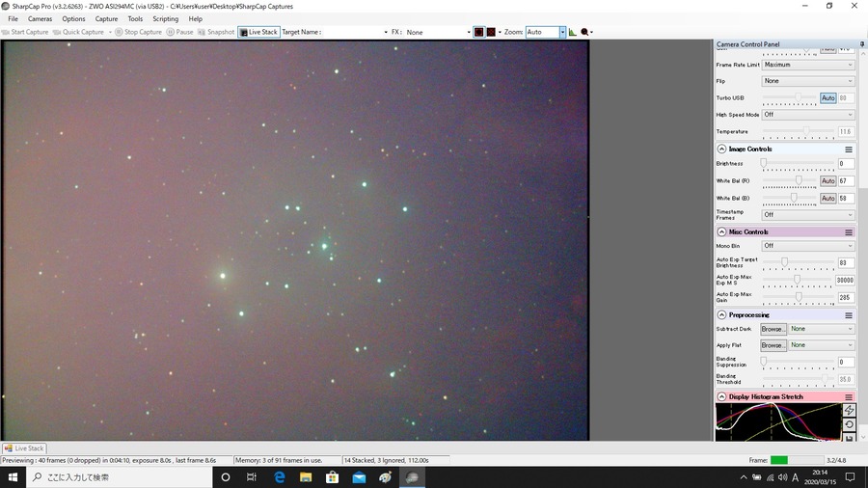Open the action center notification icon
This screenshot has height=488, width=868.
pyautogui.click(x=851, y=477)
